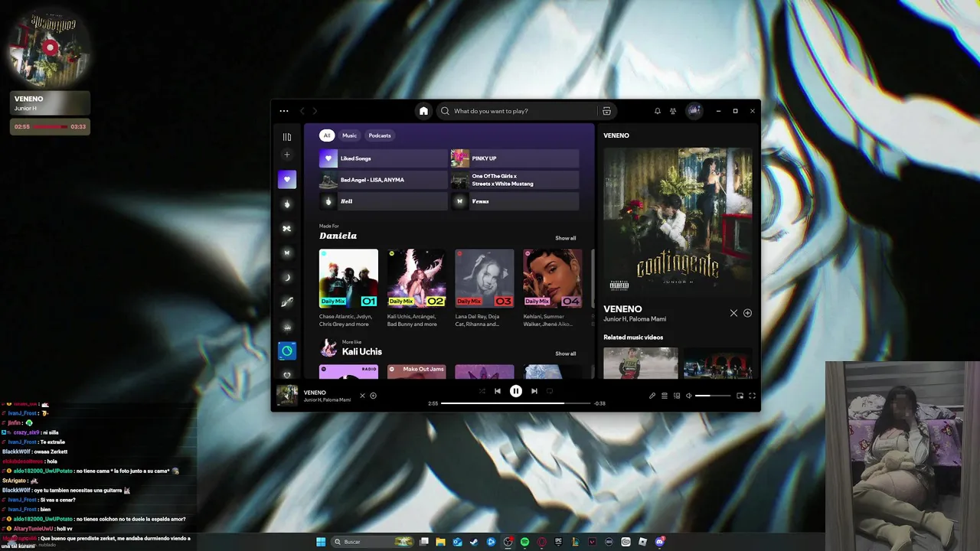Open the PINKY UP shortcut tile
Screen dimensions: 980x551
coord(515,158)
